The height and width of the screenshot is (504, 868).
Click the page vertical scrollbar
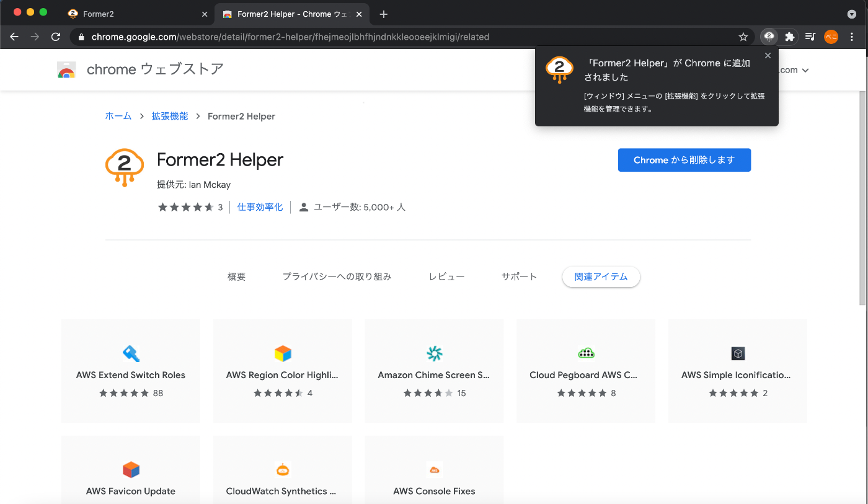(862, 198)
